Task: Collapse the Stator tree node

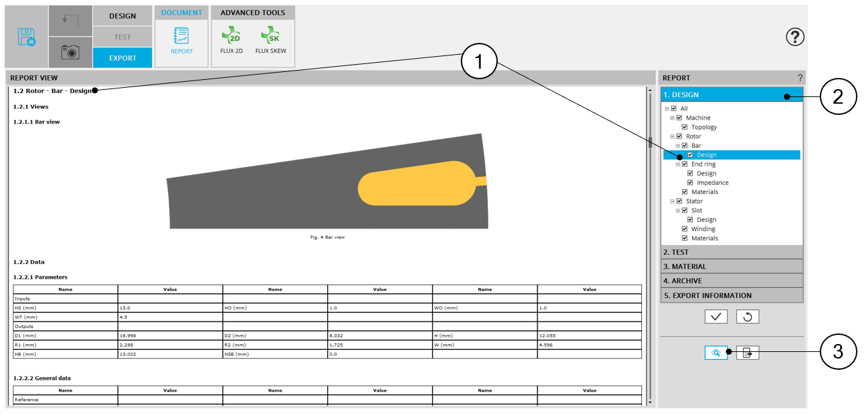Action: click(x=672, y=201)
